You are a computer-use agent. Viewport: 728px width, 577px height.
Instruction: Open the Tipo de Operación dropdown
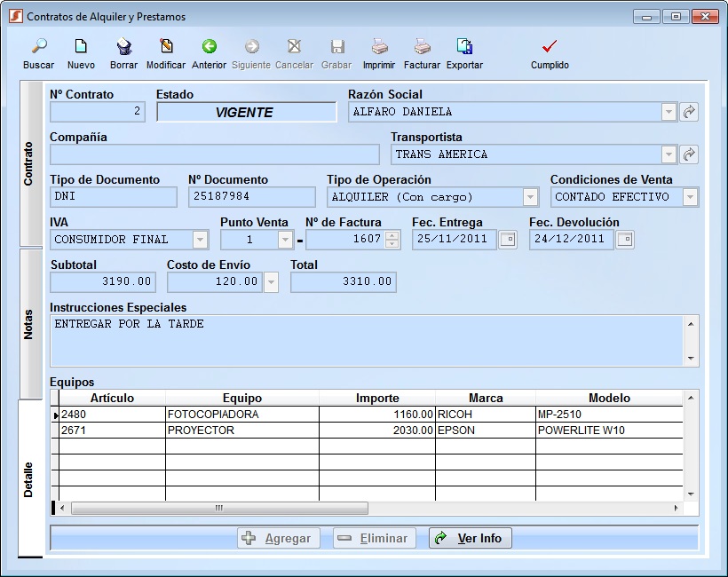pos(530,197)
